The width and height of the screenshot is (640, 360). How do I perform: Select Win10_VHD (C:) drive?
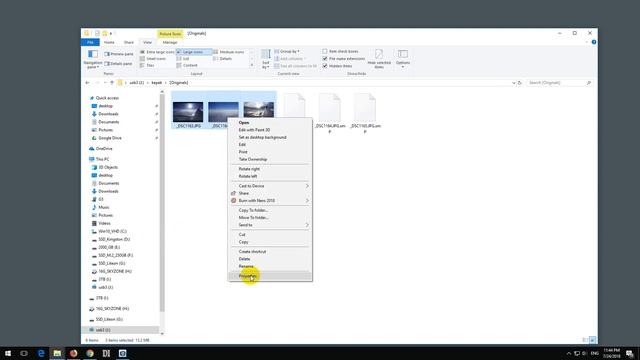tap(112, 231)
